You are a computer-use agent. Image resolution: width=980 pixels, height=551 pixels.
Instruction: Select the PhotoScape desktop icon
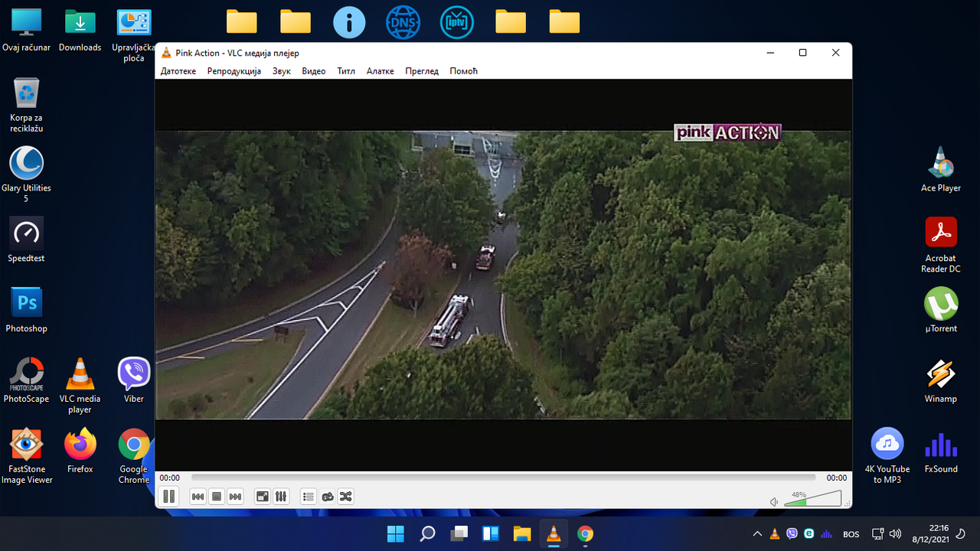click(27, 380)
